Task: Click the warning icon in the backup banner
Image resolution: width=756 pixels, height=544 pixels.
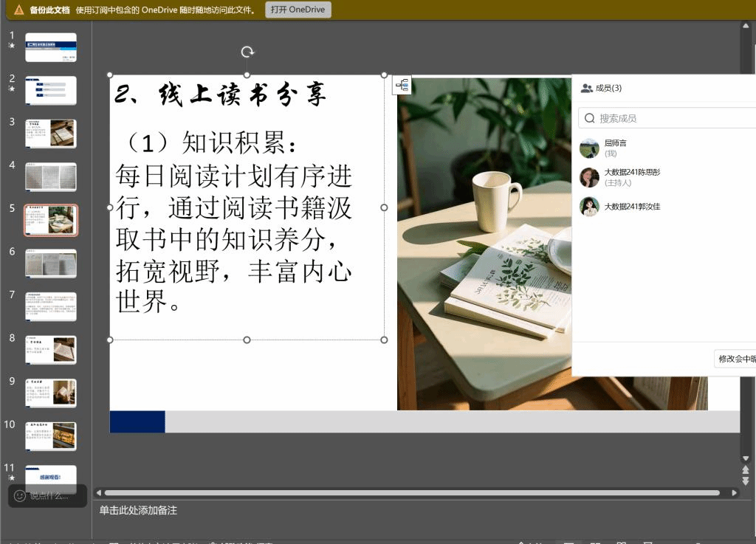Action: pos(19,10)
